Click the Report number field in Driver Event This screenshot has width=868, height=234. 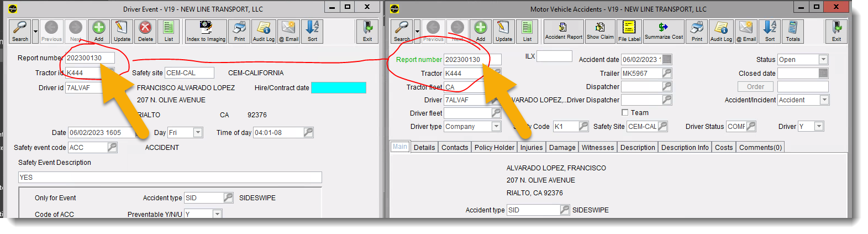point(90,58)
